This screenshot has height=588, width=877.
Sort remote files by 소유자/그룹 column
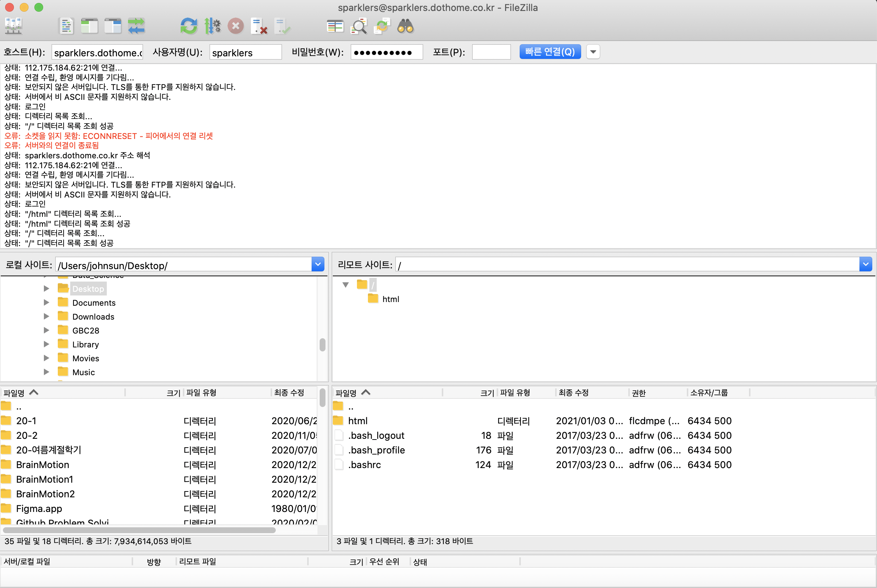point(718,393)
